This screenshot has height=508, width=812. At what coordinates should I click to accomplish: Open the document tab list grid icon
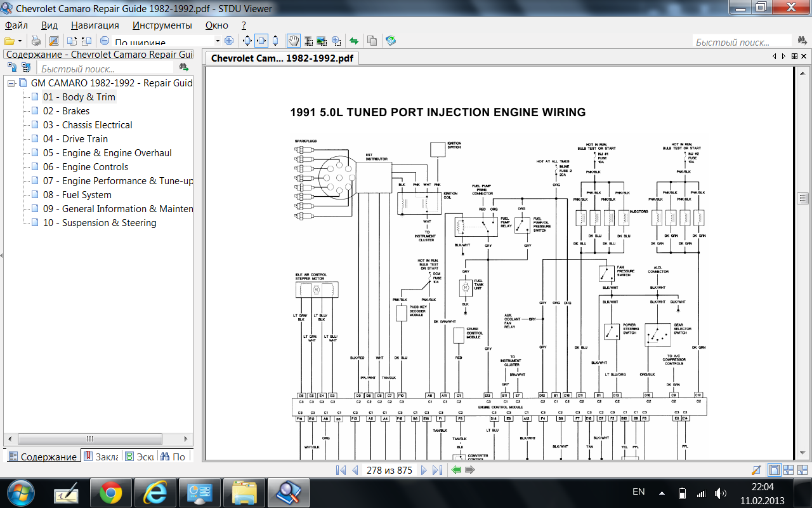click(x=794, y=57)
